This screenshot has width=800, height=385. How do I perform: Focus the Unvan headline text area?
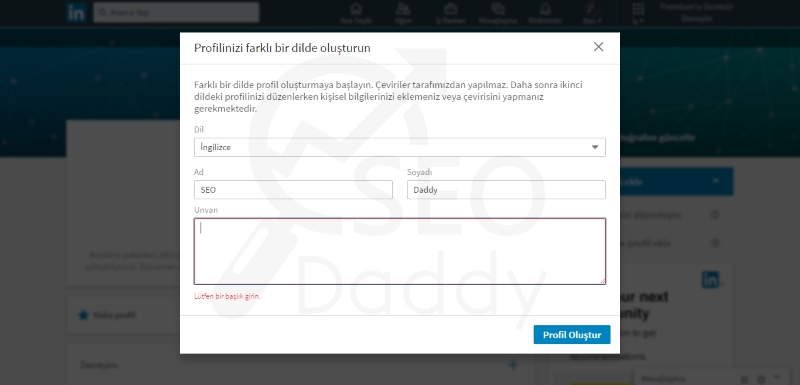pyautogui.click(x=399, y=251)
